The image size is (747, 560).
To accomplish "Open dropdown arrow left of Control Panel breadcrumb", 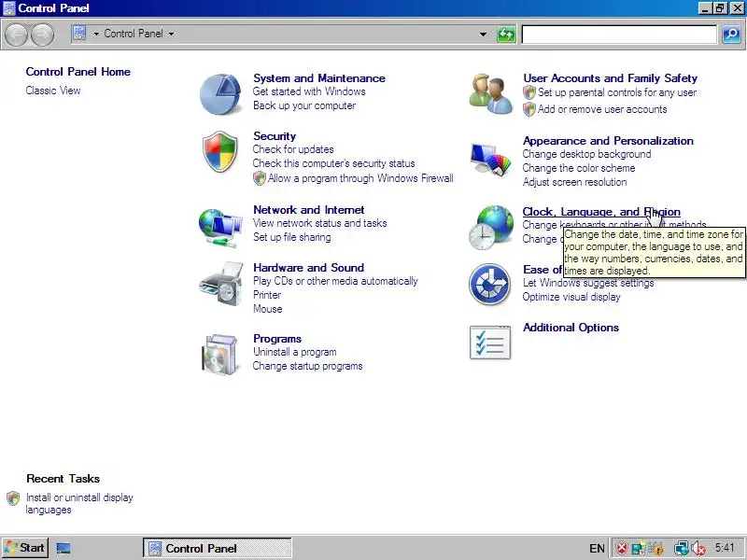I will click(96, 34).
